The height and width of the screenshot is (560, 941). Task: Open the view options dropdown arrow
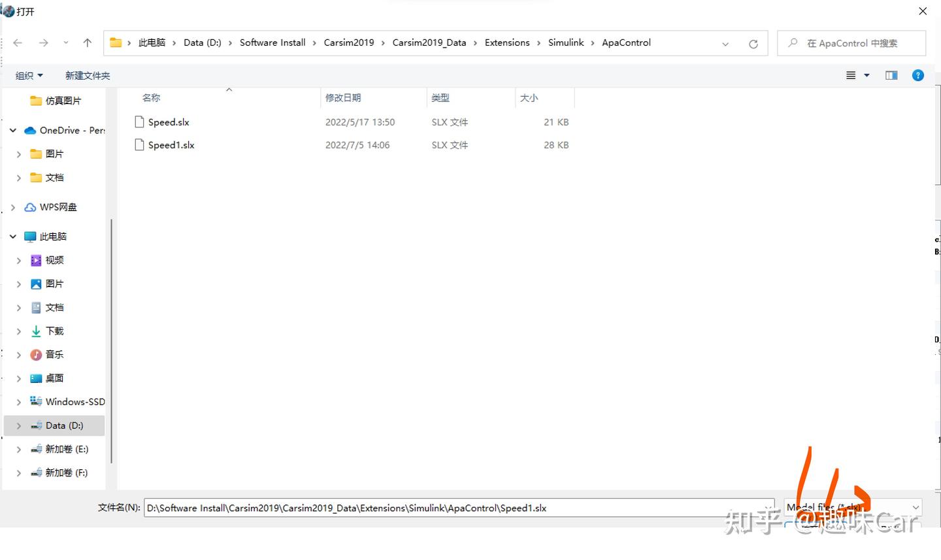[x=867, y=75]
